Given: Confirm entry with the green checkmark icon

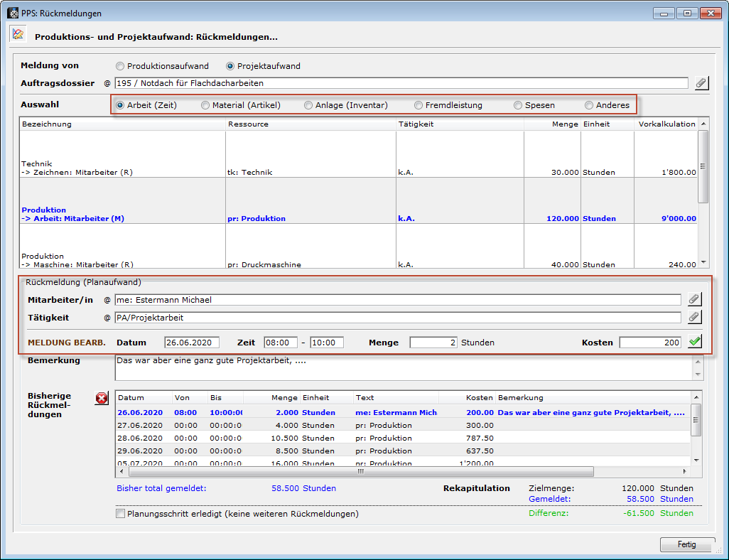Looking at the screenshot, I should pos(694,343).
